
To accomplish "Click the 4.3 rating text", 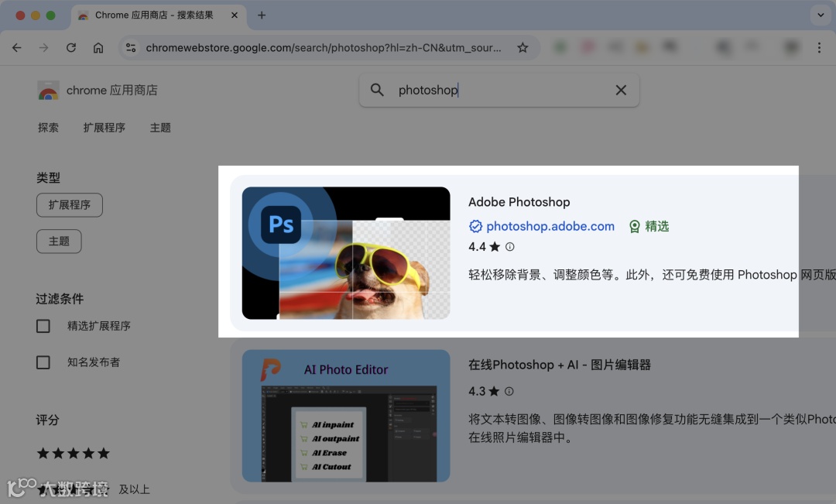I will point(477,391).
